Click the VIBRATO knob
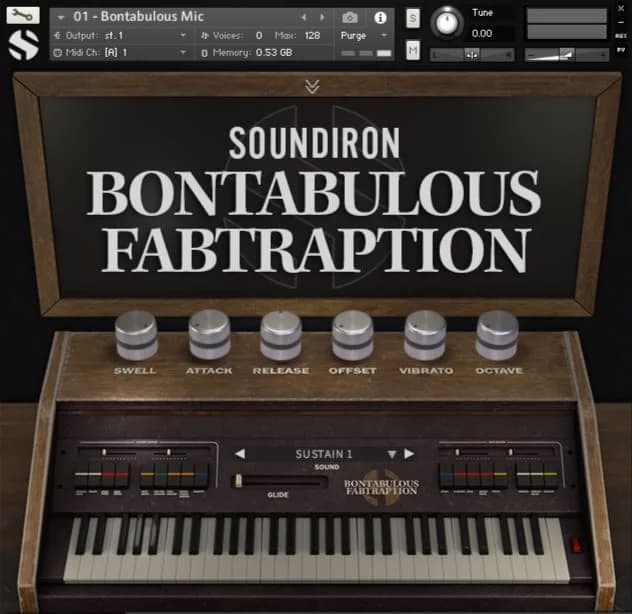Image resolution: width=632 pixels, height=614 pixels. click(x=425, y=335)
